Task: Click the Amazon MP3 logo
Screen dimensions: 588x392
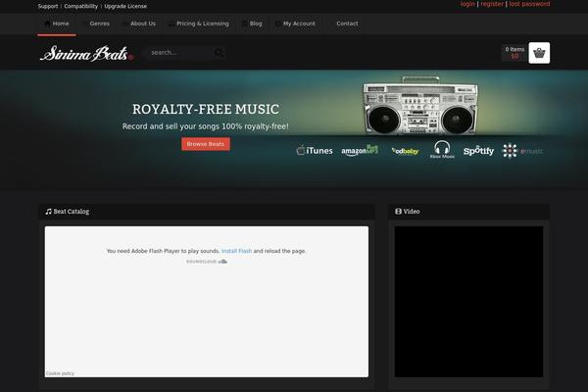Action: pyautogui.click(x=360, y=150)
